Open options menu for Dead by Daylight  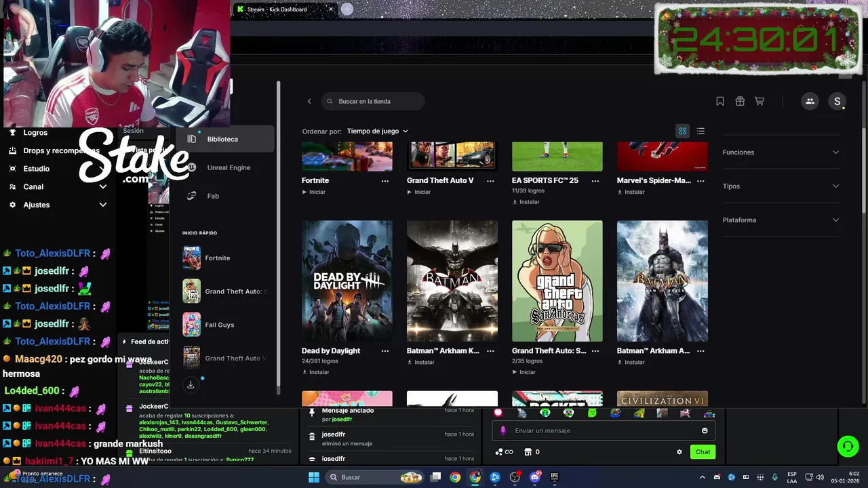[385, 351]
